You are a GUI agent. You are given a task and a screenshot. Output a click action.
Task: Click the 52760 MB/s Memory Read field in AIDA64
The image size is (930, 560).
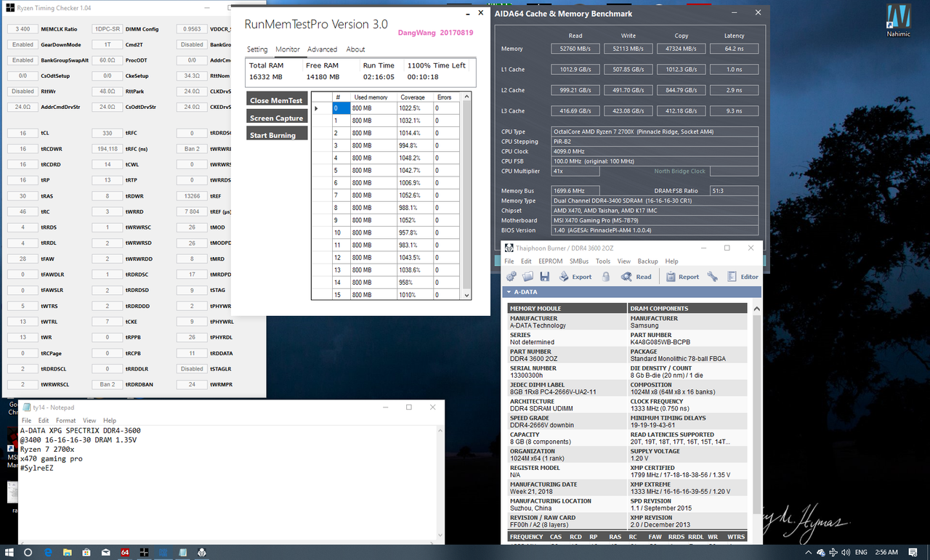pyautogui.click(x=575, y=49)
